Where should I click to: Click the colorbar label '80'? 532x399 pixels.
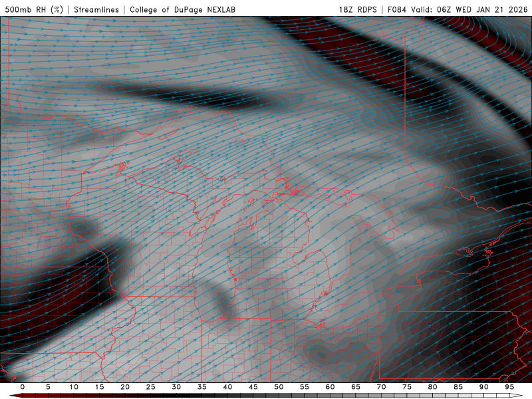click(433, 387)
